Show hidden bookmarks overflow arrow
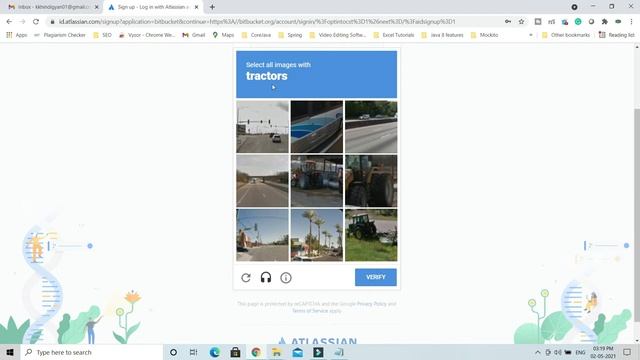The image size is (640, 360). click(531, 35)
